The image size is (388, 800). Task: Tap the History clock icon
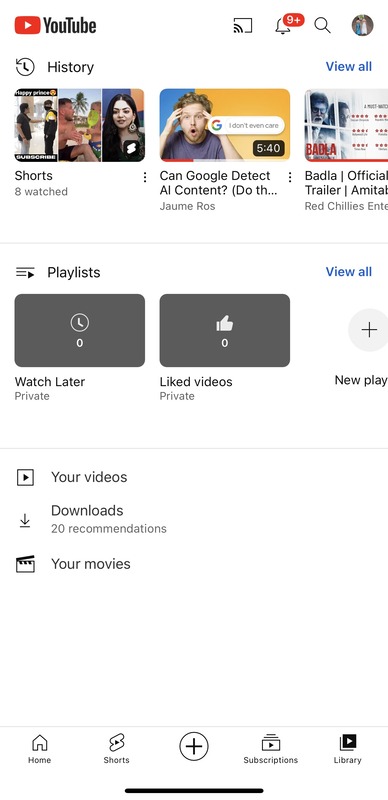[x=25, y=67]
